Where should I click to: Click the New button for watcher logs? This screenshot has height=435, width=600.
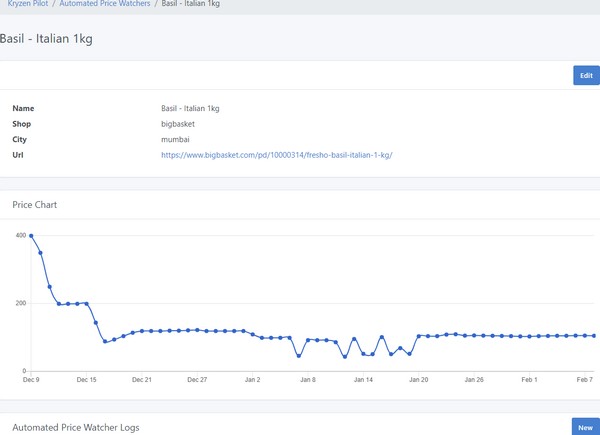tap(586, 427)
